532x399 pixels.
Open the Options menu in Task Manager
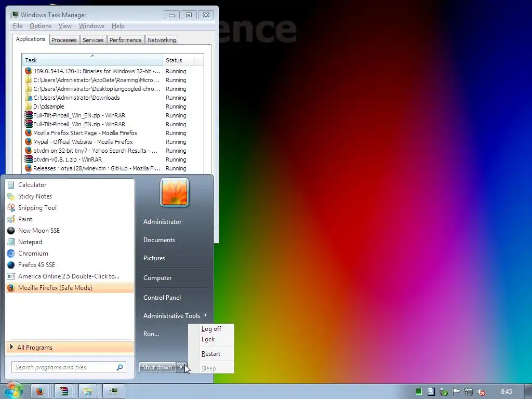click(x=41, y=26)
